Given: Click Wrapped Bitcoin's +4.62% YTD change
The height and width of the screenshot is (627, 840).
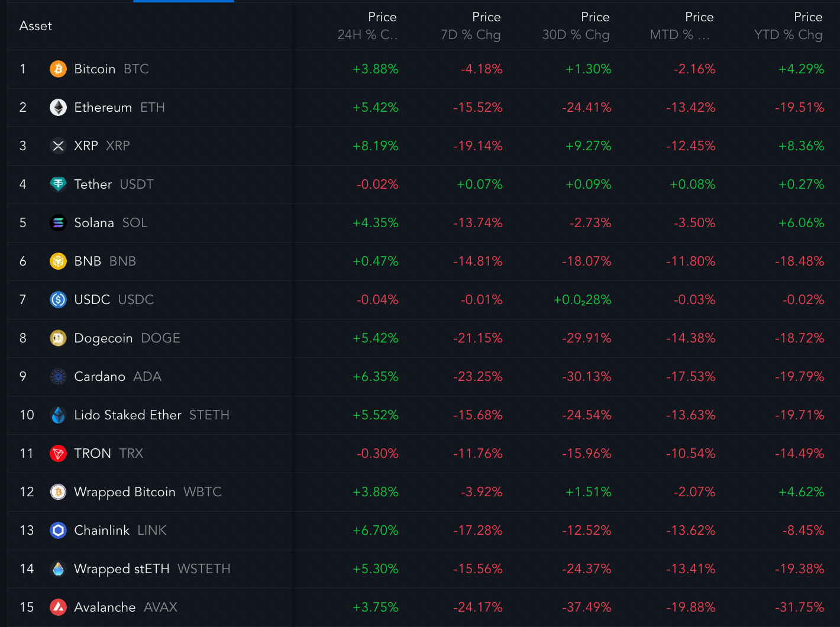Looking at the screenshot, I should tap(802, 492).
